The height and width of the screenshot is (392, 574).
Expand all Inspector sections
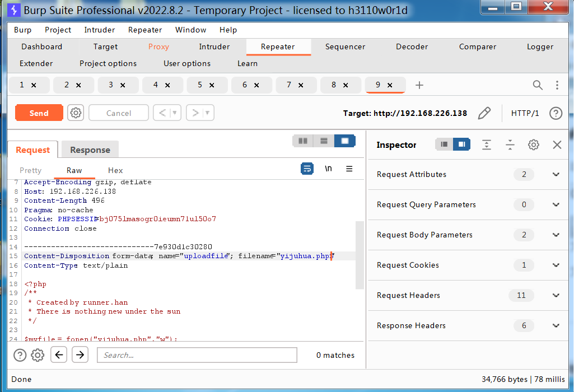point(487,144)
